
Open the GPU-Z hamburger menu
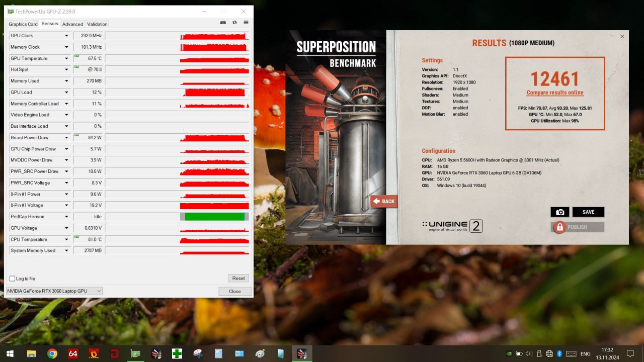(246, 23)
